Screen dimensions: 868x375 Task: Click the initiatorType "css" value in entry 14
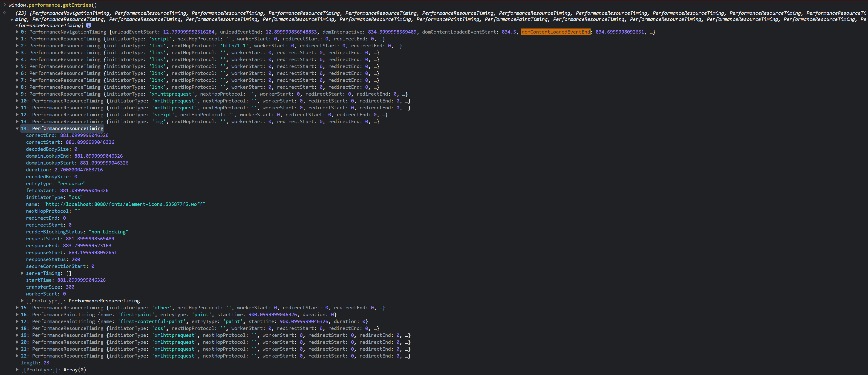(x=76, y=198)
